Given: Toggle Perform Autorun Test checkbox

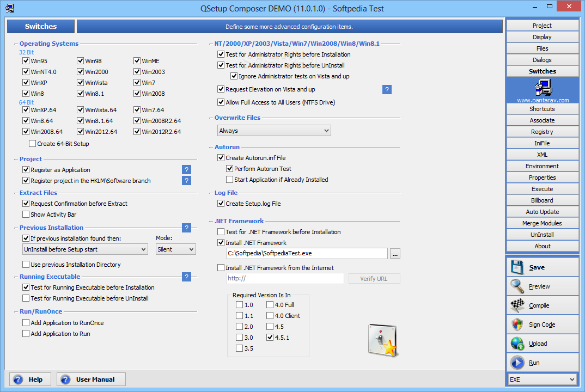Looking at the screenshot, I should 230,169.
